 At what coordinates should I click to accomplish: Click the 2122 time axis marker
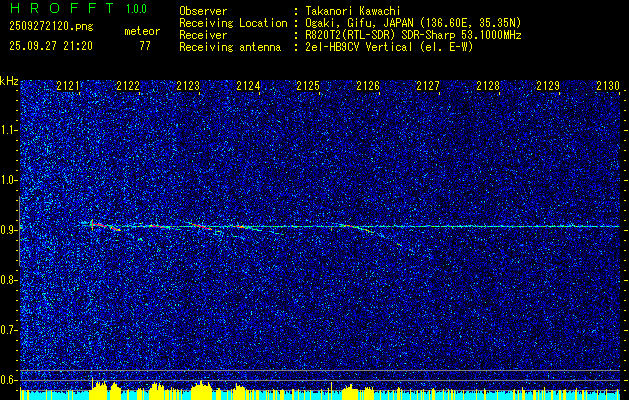128,86
